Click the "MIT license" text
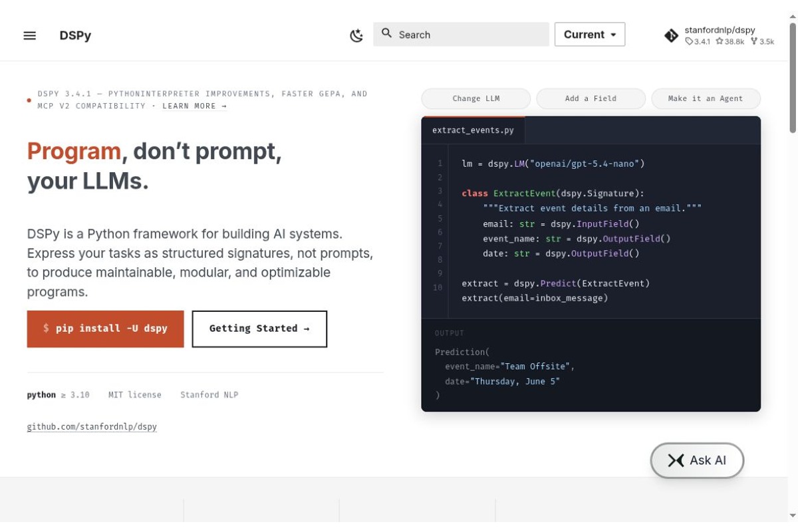 point(135,394)
